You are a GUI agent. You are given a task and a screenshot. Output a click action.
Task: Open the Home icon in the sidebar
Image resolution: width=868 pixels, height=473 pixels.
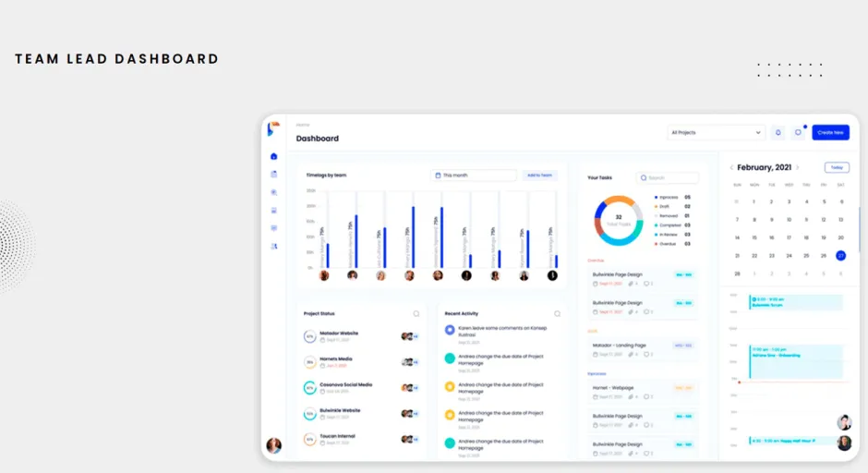[x=273, y=157]
